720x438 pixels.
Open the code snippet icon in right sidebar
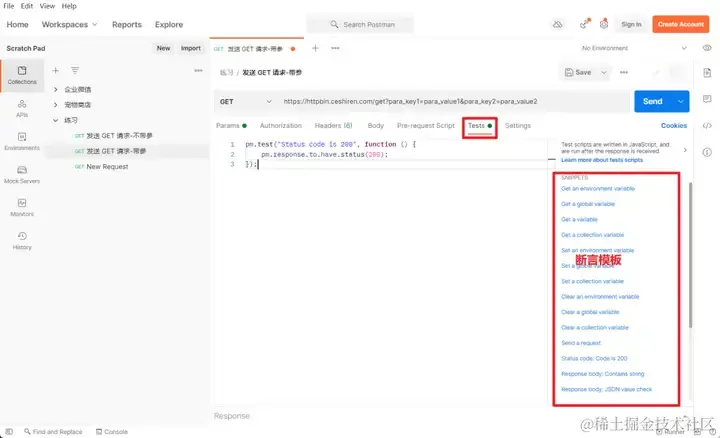[707, 126]
